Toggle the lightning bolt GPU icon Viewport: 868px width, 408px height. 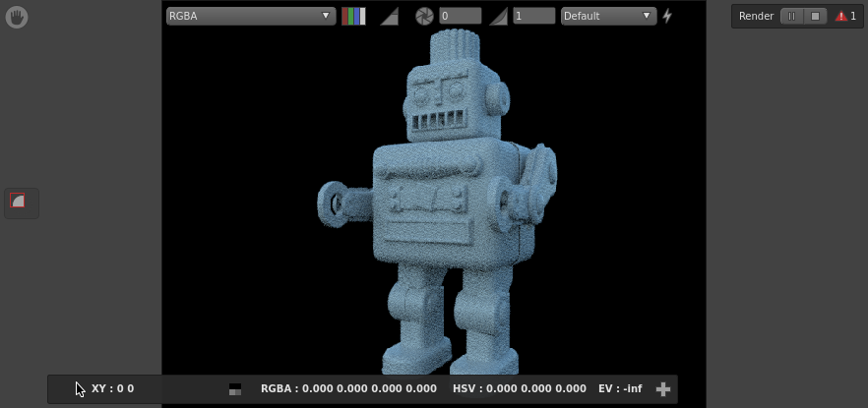pyautogui.click(x=667, y=16)
